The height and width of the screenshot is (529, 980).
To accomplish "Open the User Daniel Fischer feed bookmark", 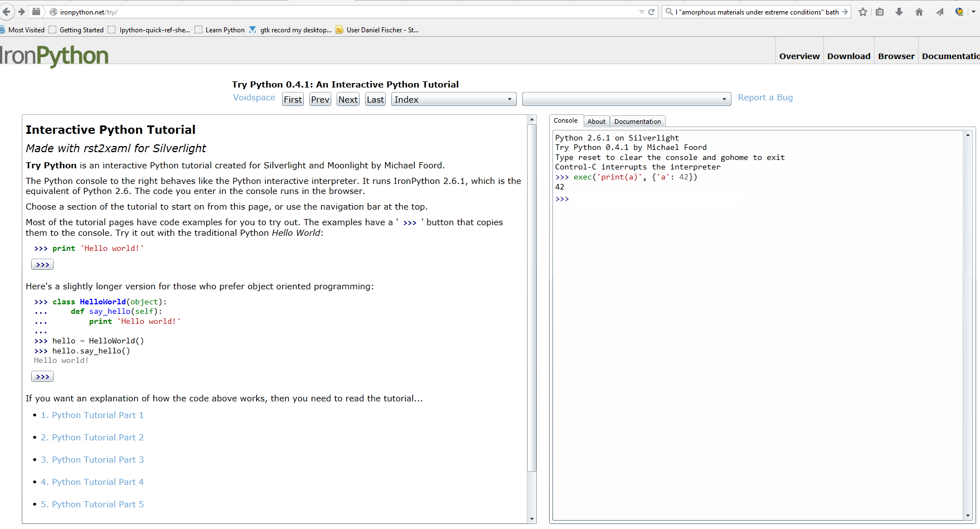I will click(377, 30).
